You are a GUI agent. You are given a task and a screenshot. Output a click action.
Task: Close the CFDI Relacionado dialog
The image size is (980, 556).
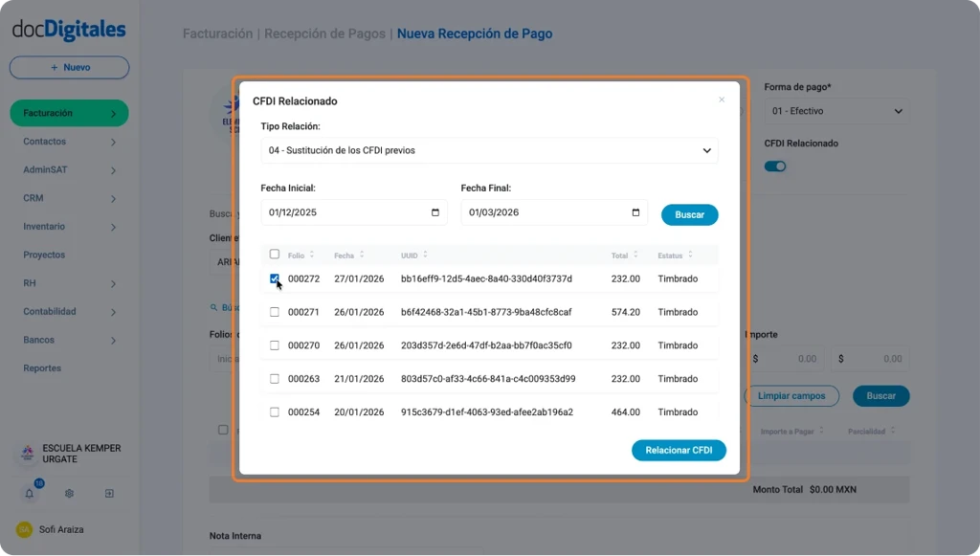click(x=722, y=100)
